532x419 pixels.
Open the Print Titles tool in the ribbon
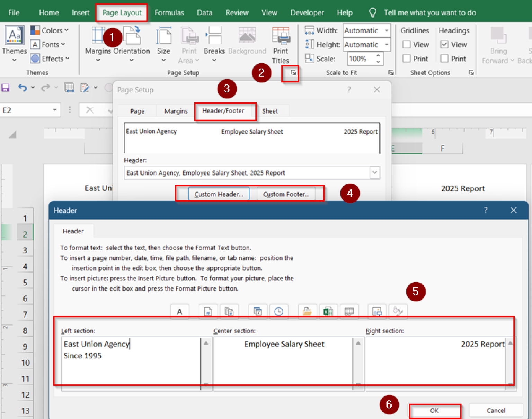coord(280,45)
